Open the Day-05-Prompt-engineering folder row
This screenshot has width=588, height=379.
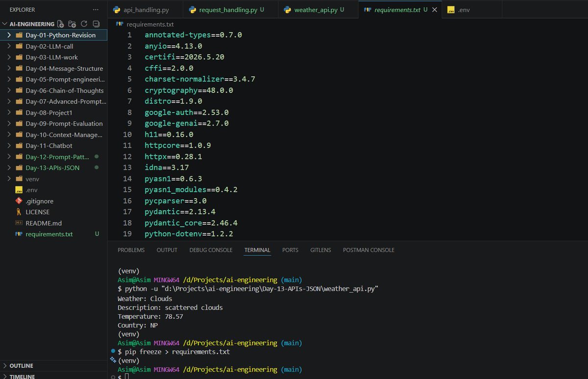pyautogui.click(x=53, y=79)
